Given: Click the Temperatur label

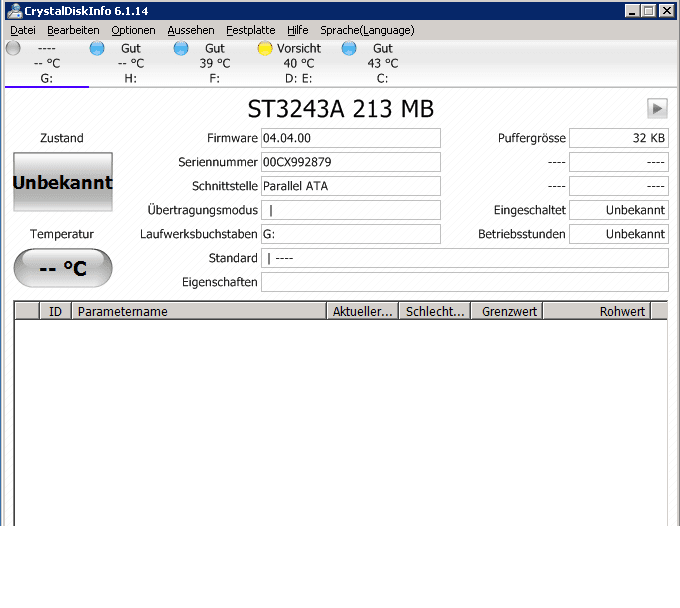Looking at the screenshot, I should pos(62,234).
